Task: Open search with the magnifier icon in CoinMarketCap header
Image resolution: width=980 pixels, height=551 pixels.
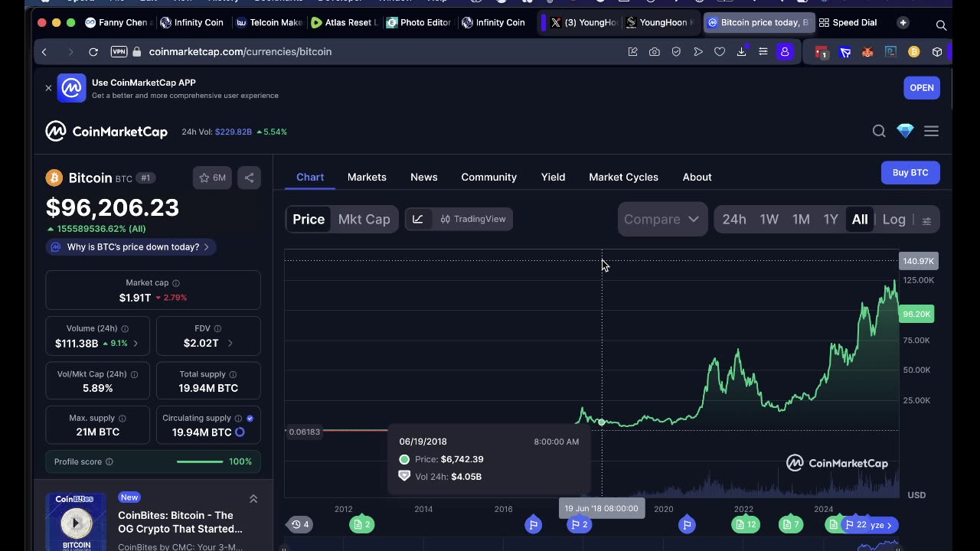Action: coord(879,131)
